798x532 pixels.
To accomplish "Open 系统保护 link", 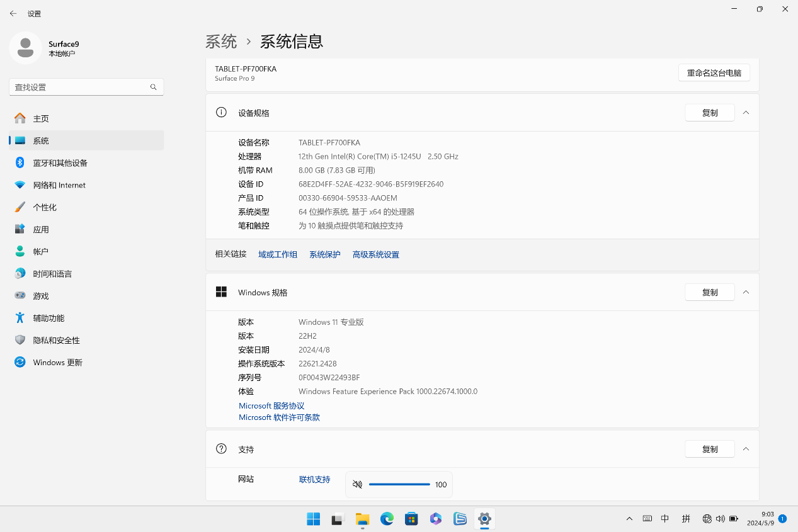I will pyautogui.click(x=325, y=254).
